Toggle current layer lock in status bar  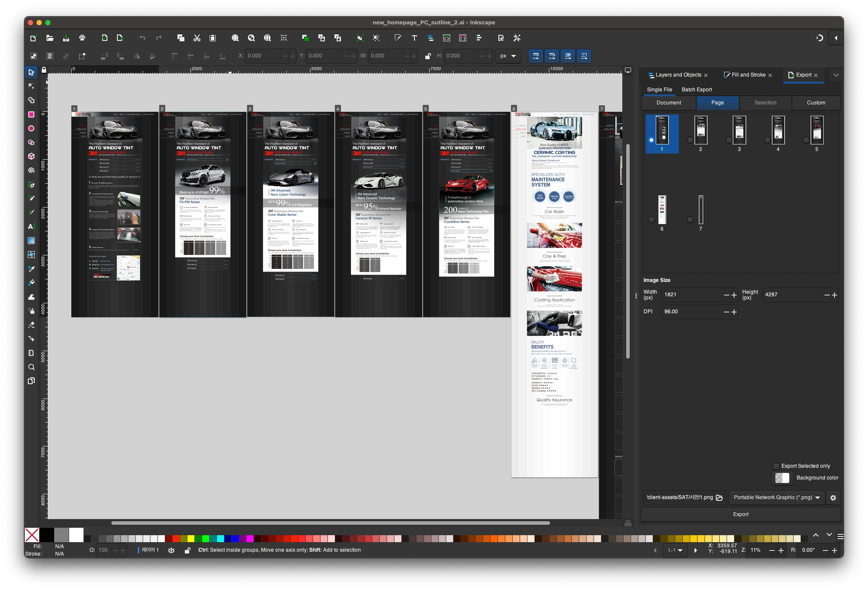(x=187, y=550)
